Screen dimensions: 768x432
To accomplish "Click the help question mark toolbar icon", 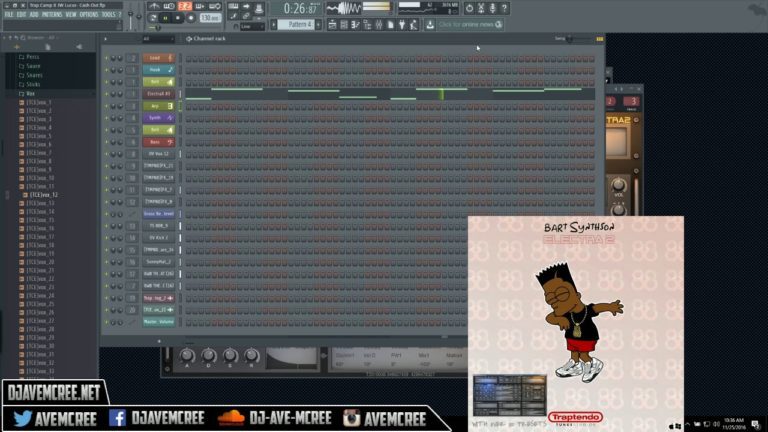I will tap(504, 8).
